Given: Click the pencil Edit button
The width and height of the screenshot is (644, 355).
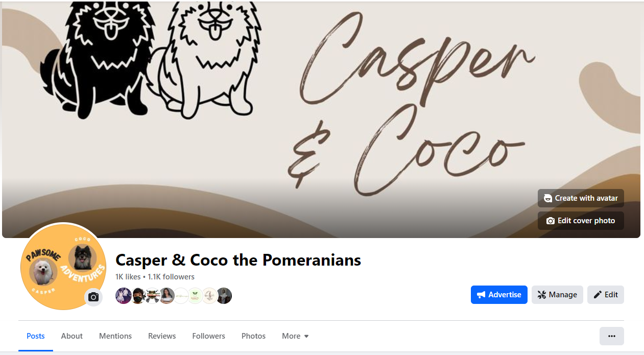Looking at the screenshot, I should 606,295.
